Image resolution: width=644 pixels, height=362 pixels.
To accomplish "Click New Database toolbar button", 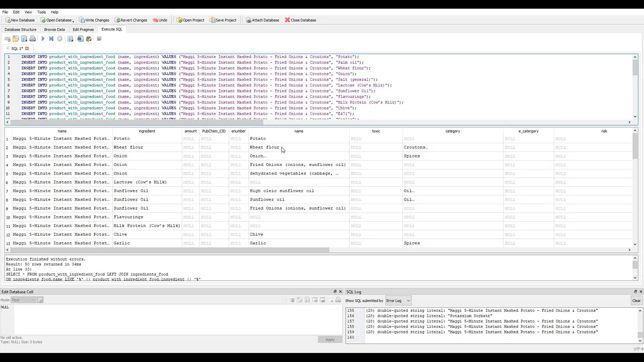I will (x=20, y=20).
